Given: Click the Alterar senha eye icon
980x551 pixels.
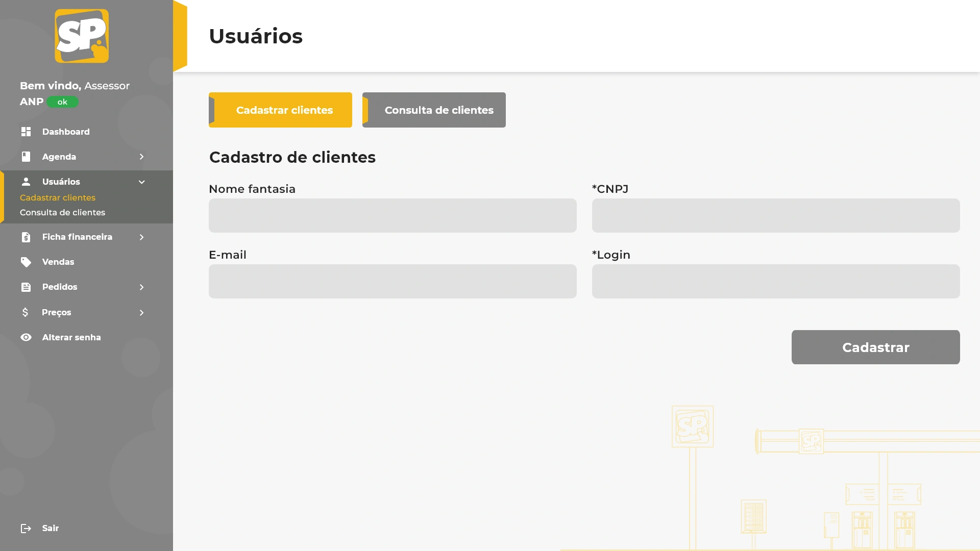Looking at the screenshot, I should click(26, 337).
